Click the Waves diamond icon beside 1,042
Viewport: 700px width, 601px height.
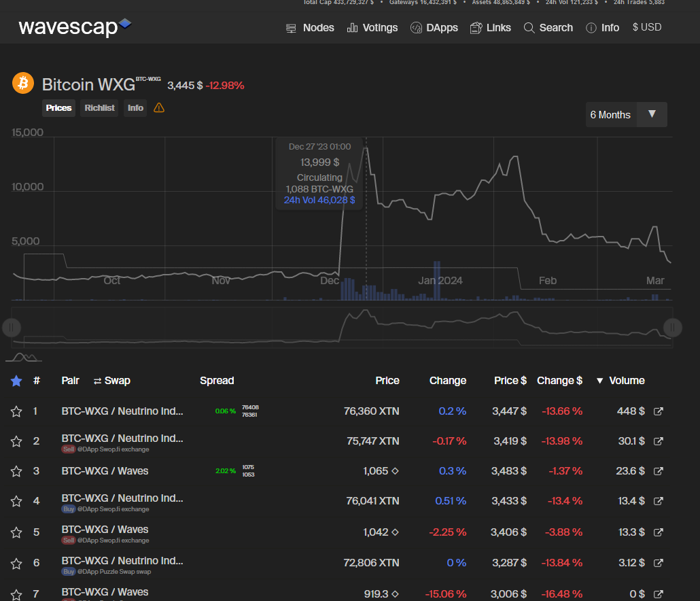pyautogui.click(x=395, y=532)
